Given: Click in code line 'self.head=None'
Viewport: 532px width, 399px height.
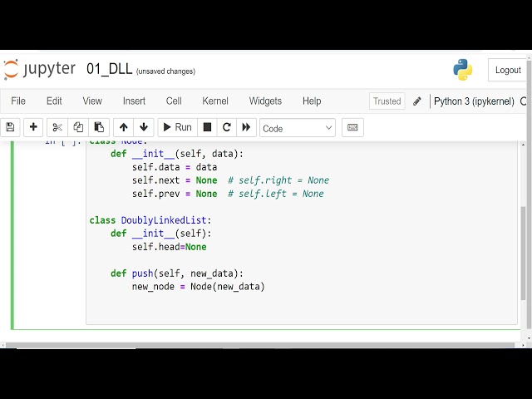Looking at the screenshot, I should pyautogui.click(x=170, y=247).
